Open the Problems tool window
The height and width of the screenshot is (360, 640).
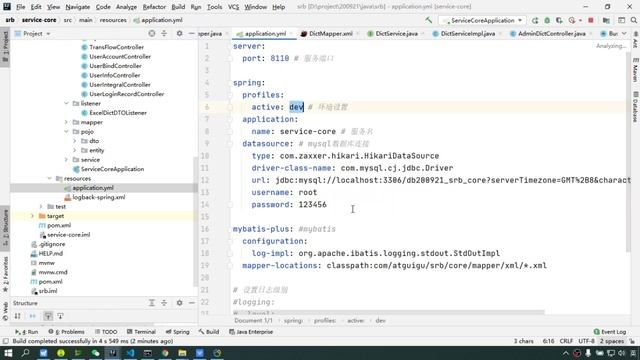pyautogui.click(x=67, y=332)
